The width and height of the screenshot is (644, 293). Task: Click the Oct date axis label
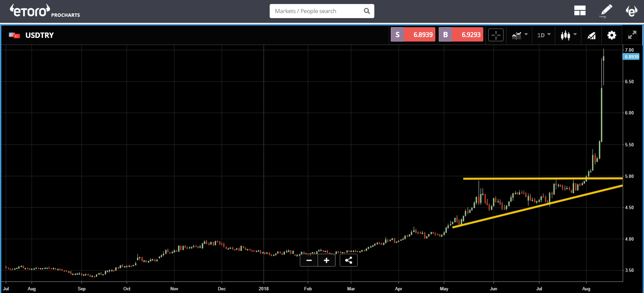[x=127, y=289]
